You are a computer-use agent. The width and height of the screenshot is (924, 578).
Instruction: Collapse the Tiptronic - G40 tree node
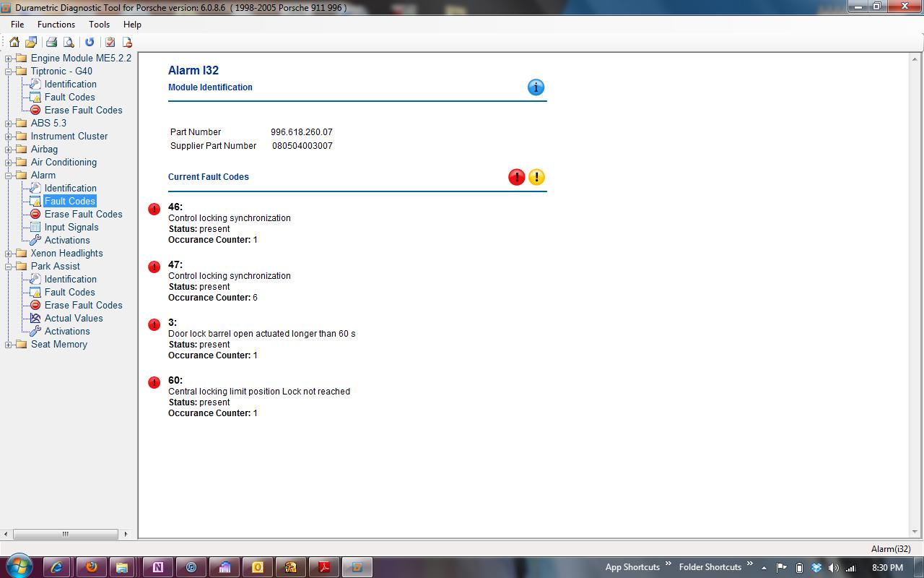click(x=9, y=72)
